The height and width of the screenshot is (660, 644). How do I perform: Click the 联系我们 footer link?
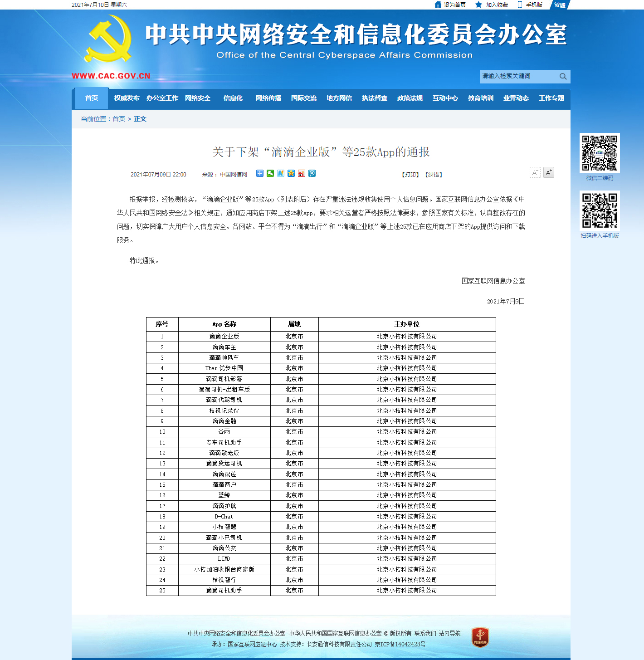click(x=425, y=633)
